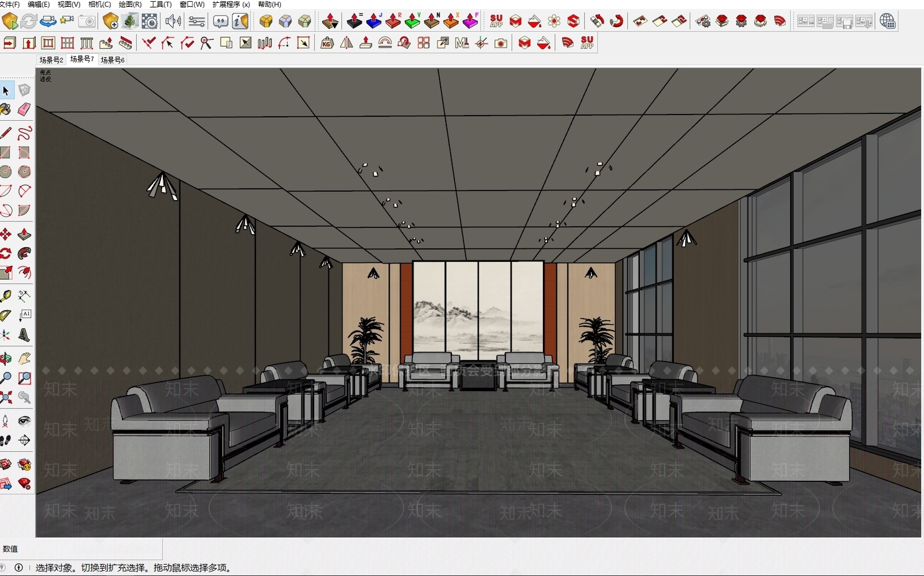The width and height of the screenshot is (924, 576).
Task: Select the Text label A1 tool
Action: (x=24, y=315)
